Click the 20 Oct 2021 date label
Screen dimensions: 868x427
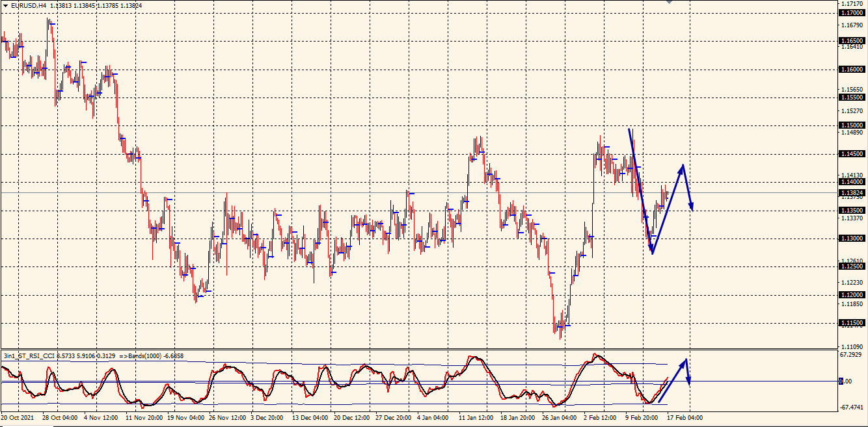pyautogui.click(x=19, y=417)
